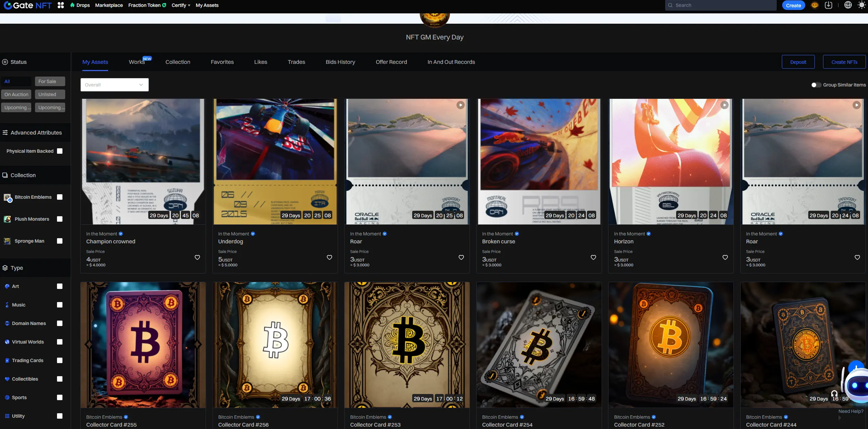Click the Virtual Worlds type icon

(x=7, y=342)
